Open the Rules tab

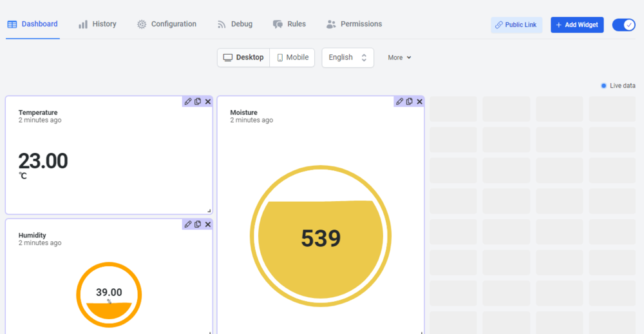289,24
